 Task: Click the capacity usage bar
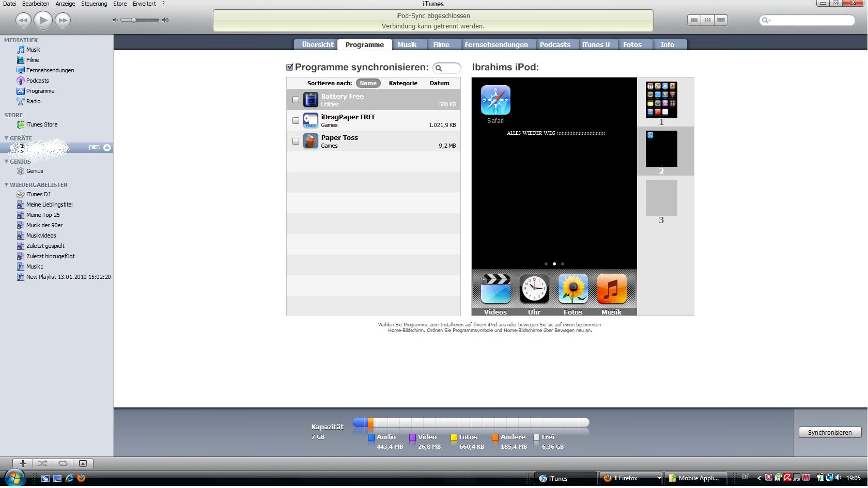pyautogui.click(x=471, y=422)
